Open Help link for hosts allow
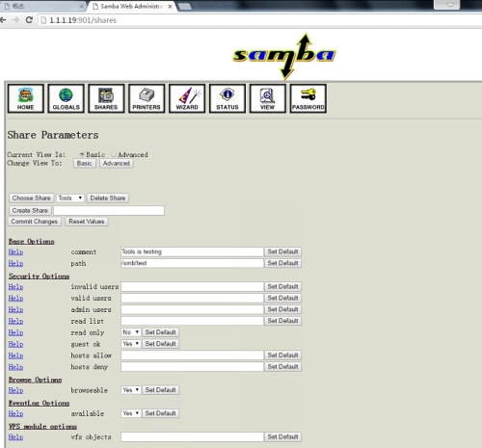The image size is (482, 448). 15,356
